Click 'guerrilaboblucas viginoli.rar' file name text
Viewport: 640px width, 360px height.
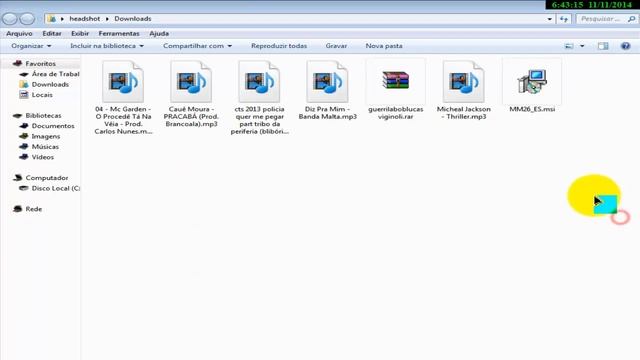point(396,113)
